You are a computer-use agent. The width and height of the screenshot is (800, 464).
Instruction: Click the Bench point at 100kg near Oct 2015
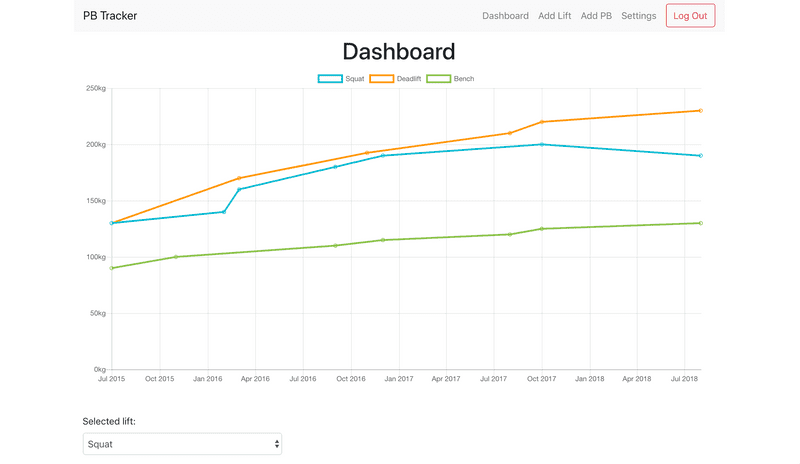(x=176, y=257)
